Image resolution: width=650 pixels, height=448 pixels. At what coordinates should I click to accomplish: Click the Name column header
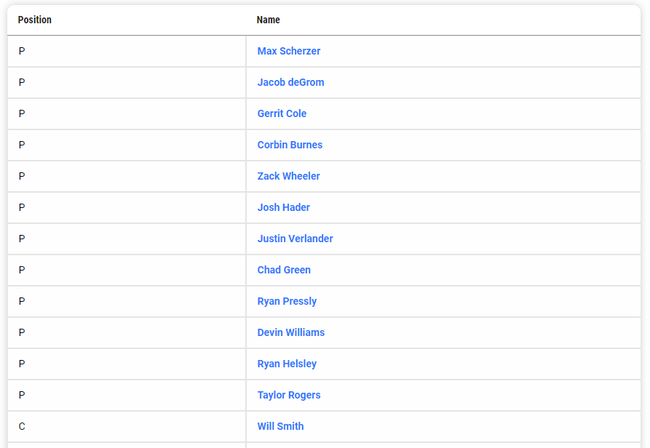coord(268,20)
